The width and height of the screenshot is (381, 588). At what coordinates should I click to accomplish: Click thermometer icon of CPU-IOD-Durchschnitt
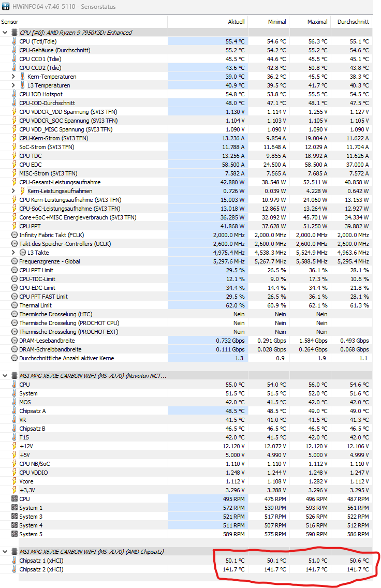(x=14, y=103)
